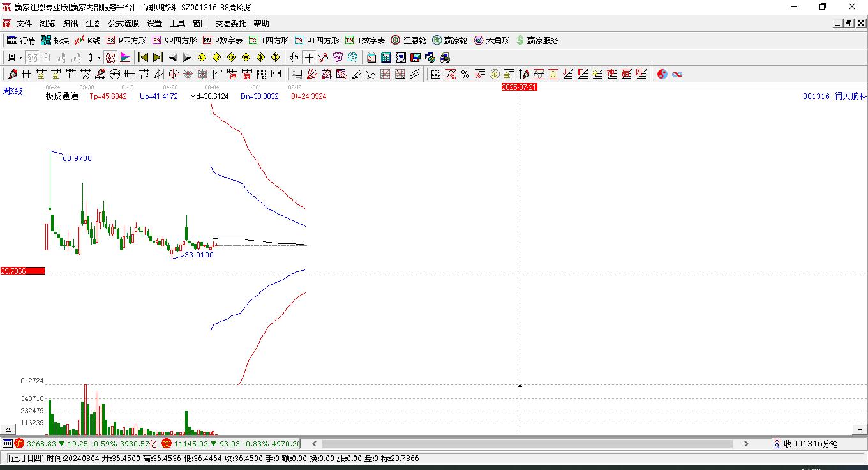
Task: Open the 六角形 hexagon chart tool
Action: pos(491,40)
